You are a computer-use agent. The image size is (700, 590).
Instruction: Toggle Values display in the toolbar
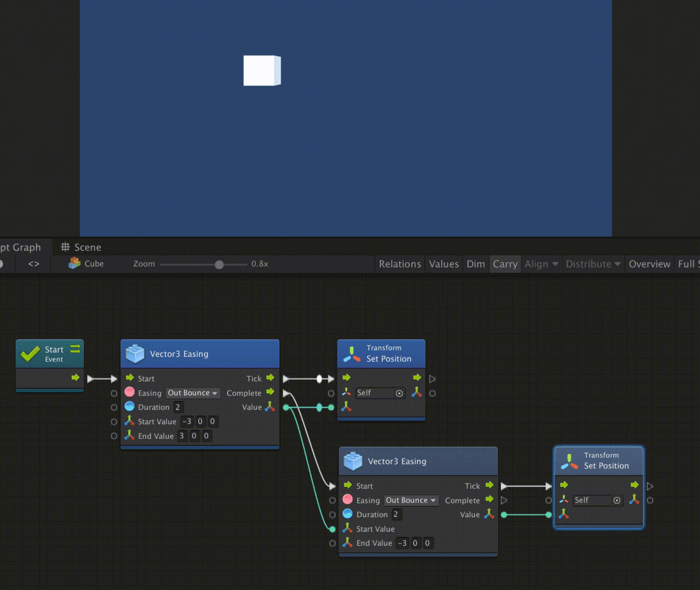click(444, 264)
